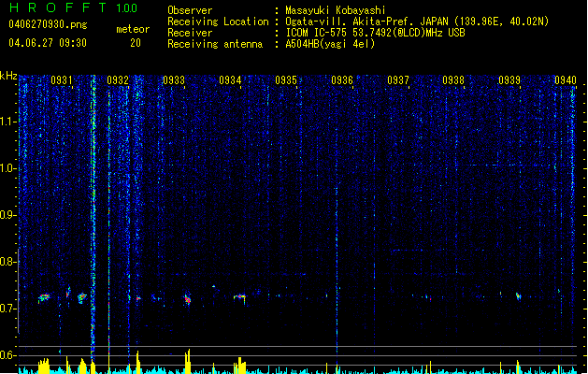This screenshot has width=588, height=374.
Task: Click the 1.1 frequency axis label
Action: click(x=7, y=122)
